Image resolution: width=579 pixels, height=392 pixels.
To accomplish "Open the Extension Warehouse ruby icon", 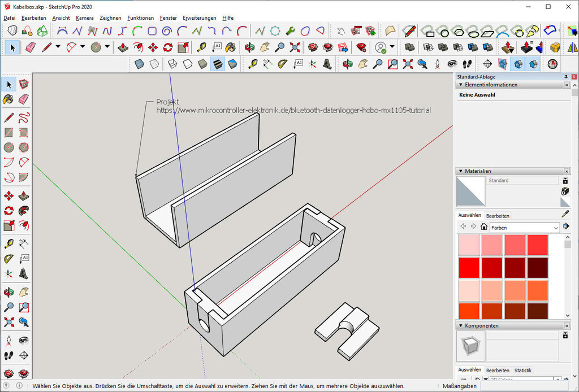I will coord(361,47).
